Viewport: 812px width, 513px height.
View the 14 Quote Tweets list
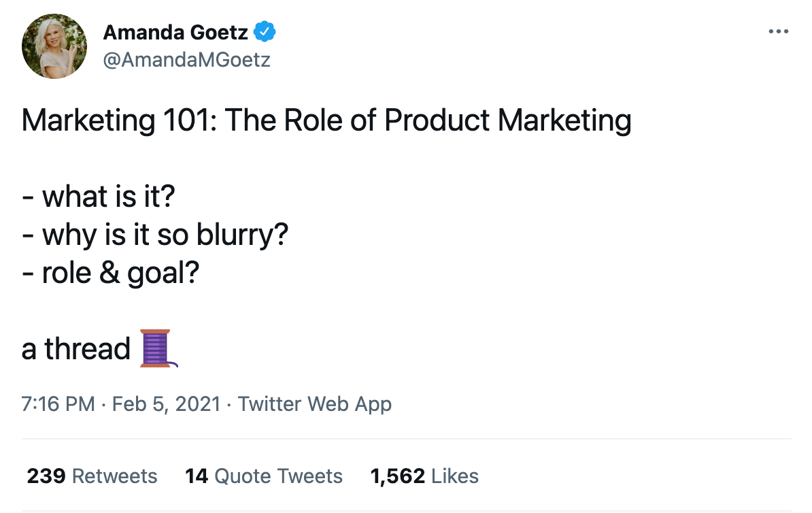click(x=263, y=476)
